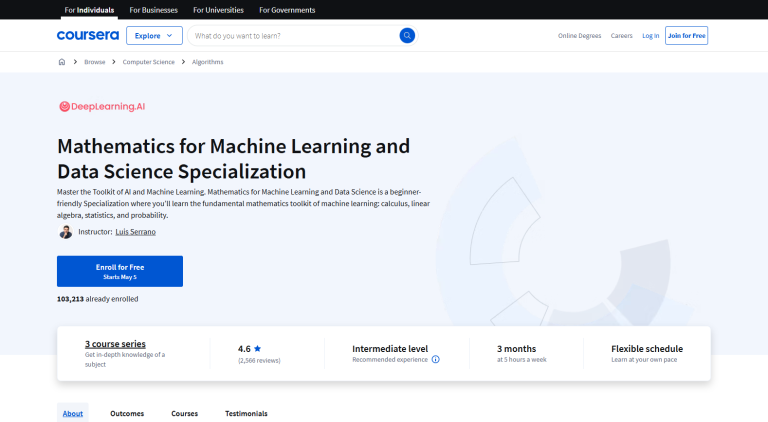
Task: Click the 'Learn at your own pace' text
Action: (644, 359)
